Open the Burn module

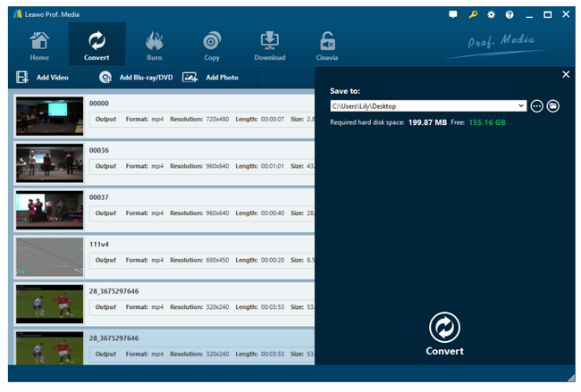(154, 46)
